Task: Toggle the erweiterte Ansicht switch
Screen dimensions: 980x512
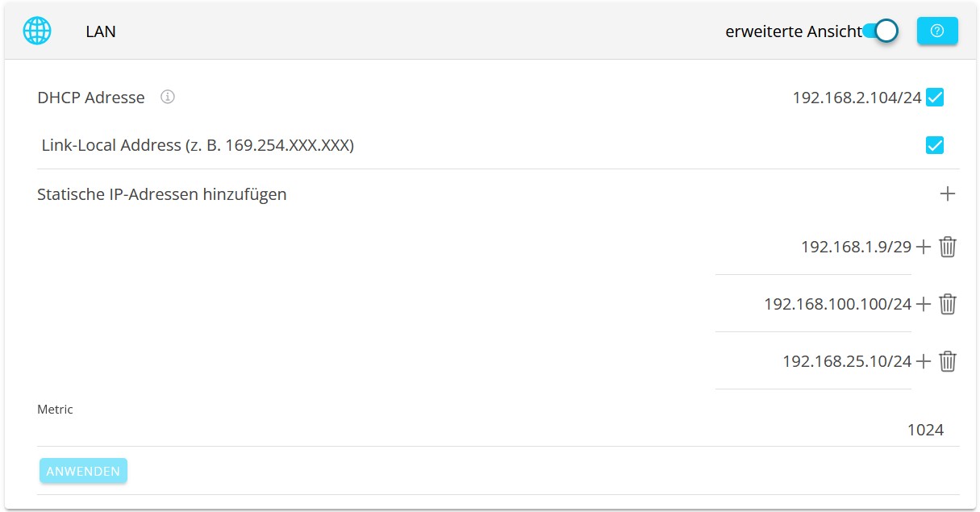Action: [880, 31]
